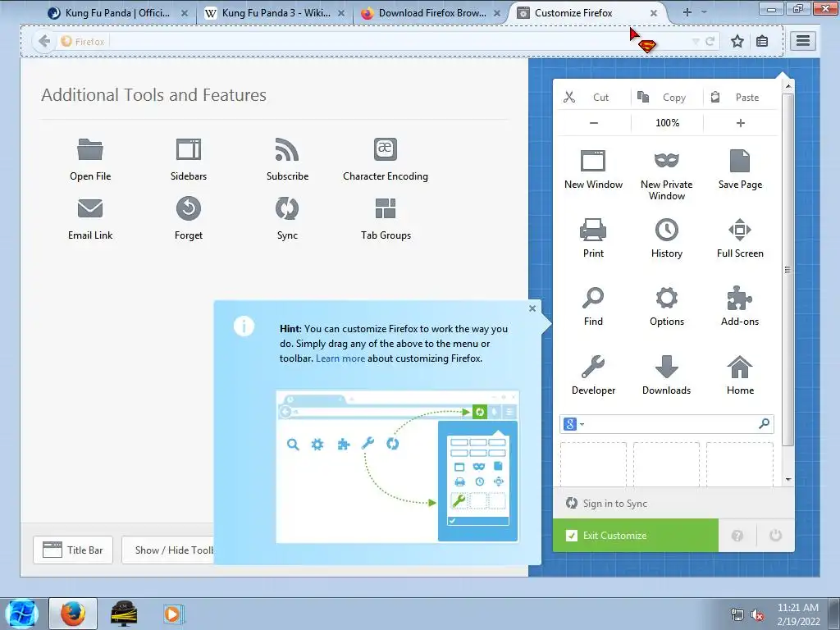Image resolution: width=840 pixels, height=630 pixels.
Task: Open the list all tabs dropdown arrow
Action: pos(704,11)
